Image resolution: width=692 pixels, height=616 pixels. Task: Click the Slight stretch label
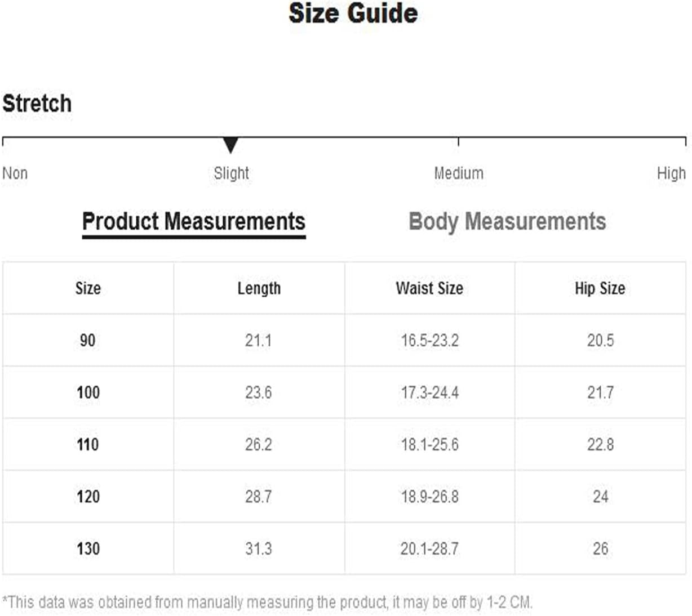click(231, 173)
